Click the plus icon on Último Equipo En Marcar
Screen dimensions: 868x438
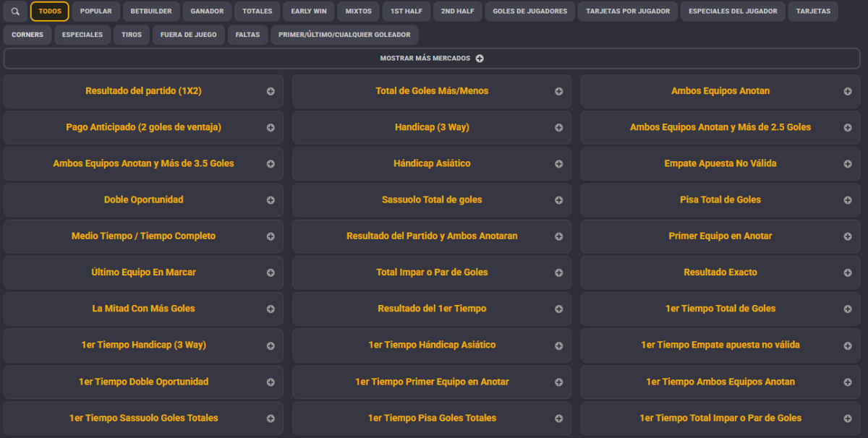[x=271, y=272]
